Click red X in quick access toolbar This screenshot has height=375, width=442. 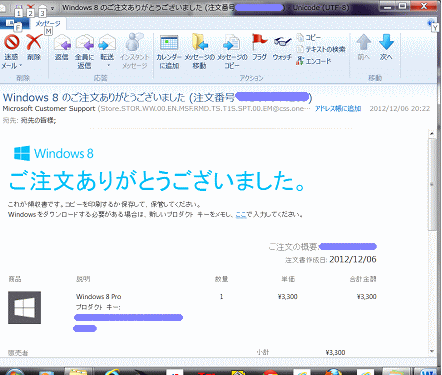click(x=31, y=7)
